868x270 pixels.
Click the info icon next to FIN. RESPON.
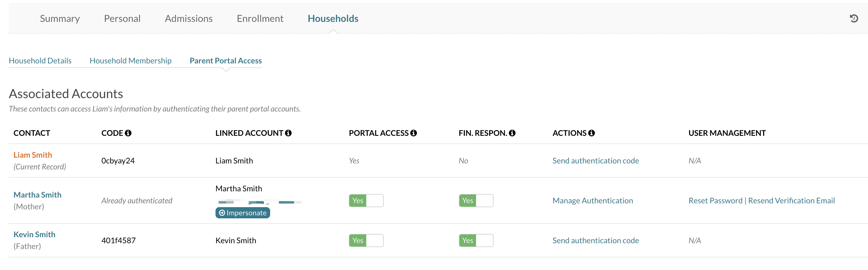coord(512,133)
